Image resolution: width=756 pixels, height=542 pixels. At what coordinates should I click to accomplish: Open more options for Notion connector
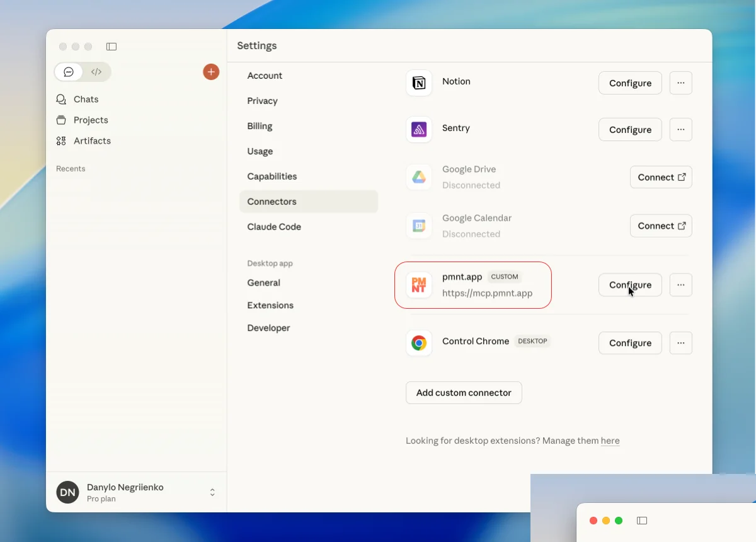(x=680, y=83)
